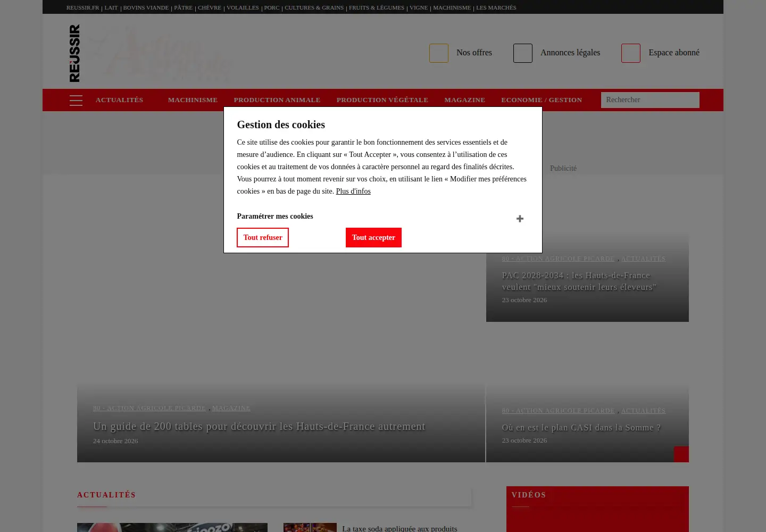Screen dimensions: 766x532
Task: Open the PRODUCTION VÉGÉTALE menu
Action: coord(382,100)
